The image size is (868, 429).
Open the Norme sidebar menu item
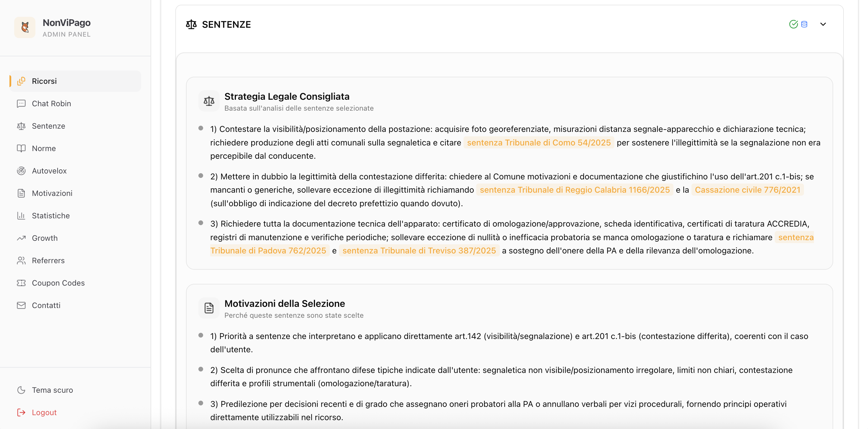click(44, 148)
